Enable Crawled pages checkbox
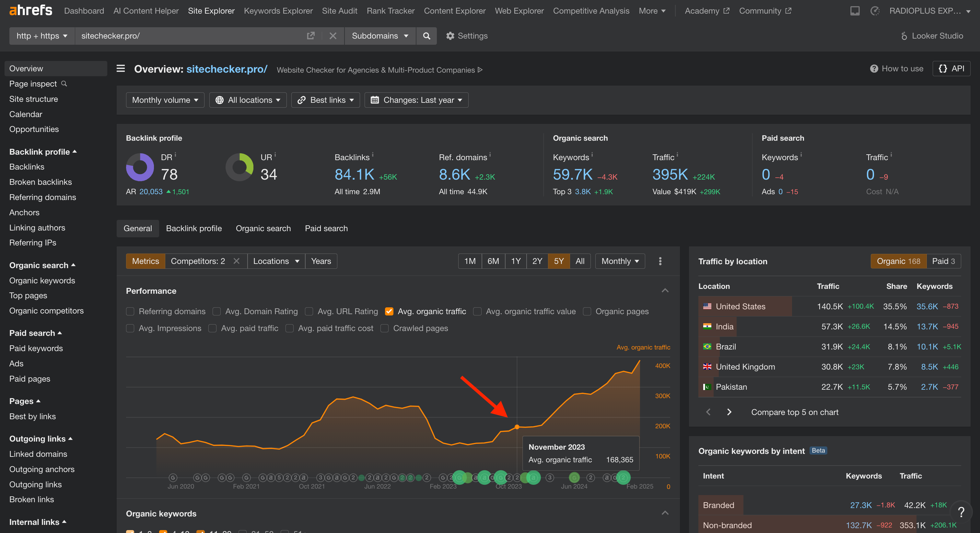Image resolution: width=980 pixels, height=533 pixels. click(384, 328)
